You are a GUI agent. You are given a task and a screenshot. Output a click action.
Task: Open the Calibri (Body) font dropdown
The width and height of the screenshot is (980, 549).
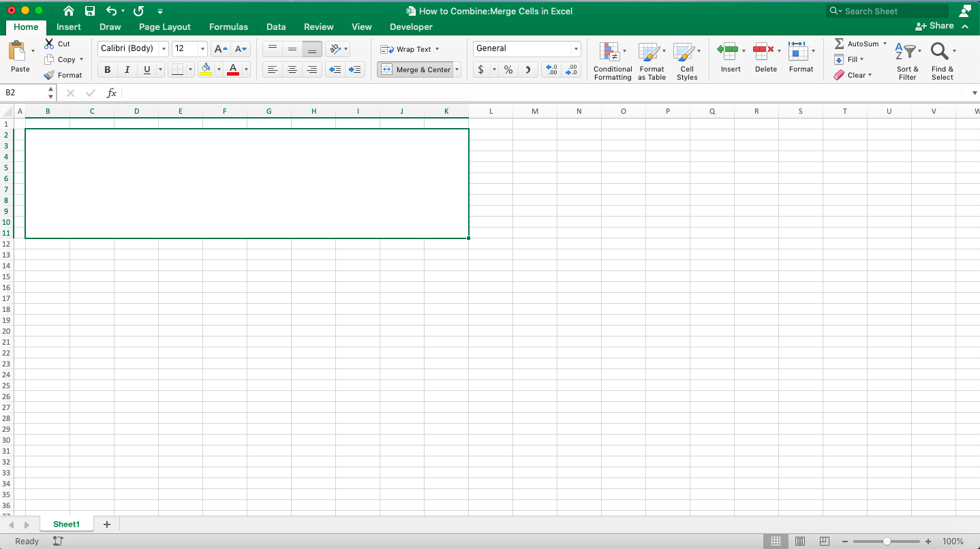click(x=164, y=49)
